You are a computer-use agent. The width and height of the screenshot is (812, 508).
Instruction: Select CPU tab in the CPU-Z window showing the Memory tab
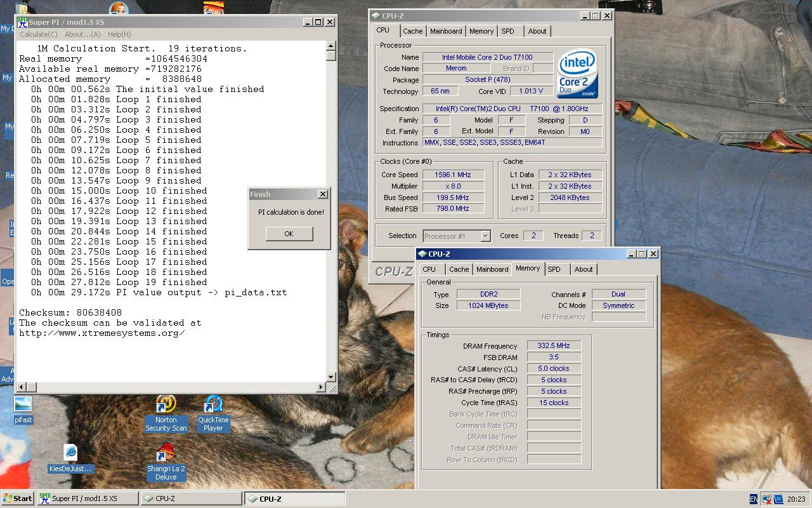[429, 269]
